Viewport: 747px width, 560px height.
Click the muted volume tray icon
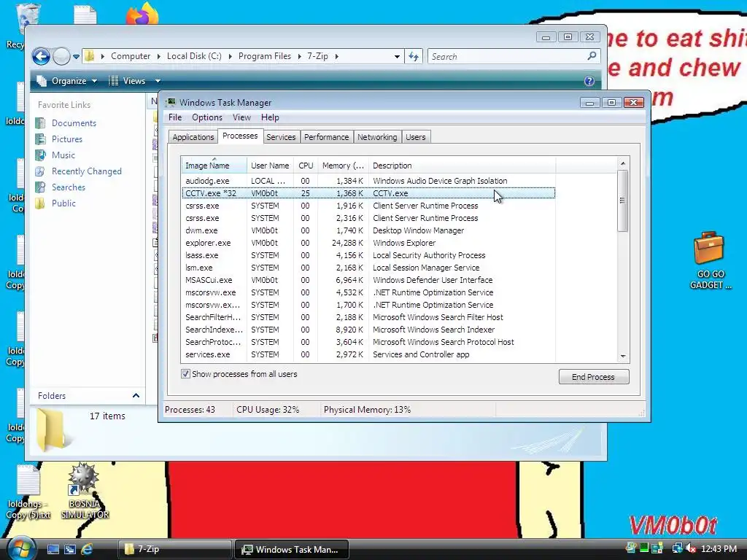(x=690, y=548)
